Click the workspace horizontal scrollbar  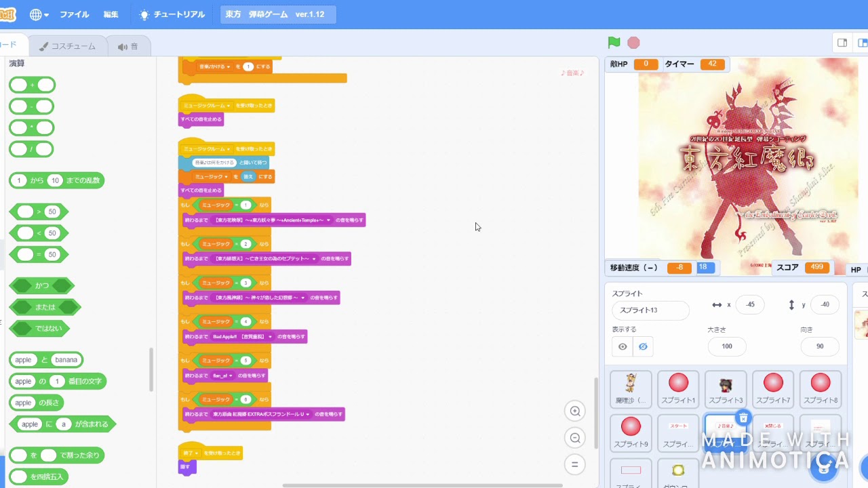click(422, 485)
